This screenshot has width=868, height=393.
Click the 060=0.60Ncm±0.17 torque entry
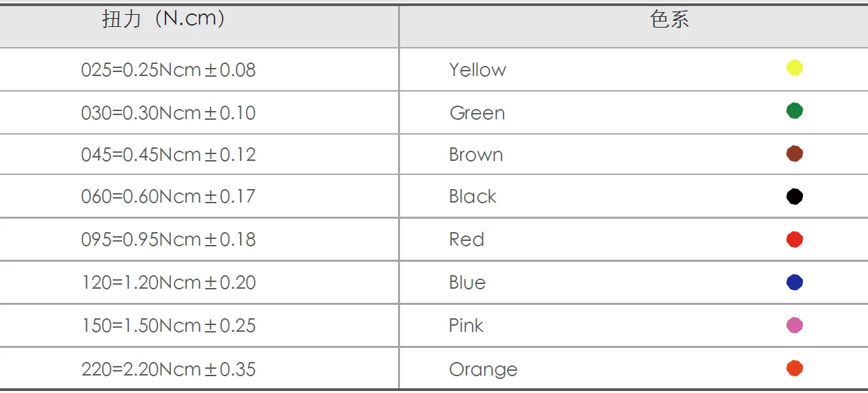pyautogui.click(x=168, y=196)
